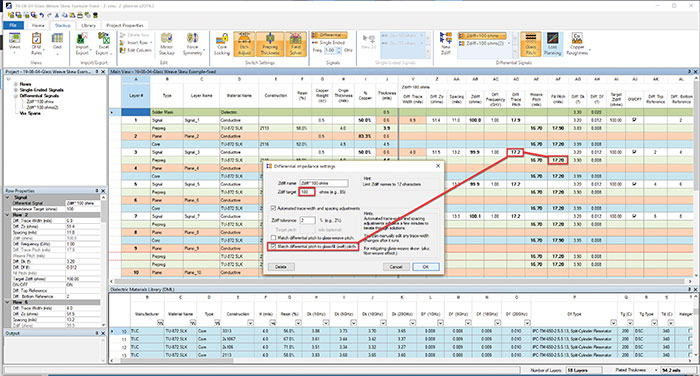The width and height of the screenshot is (700, 376).
Task: Click the Force Symmetry icon
Action: pos(192,43)
